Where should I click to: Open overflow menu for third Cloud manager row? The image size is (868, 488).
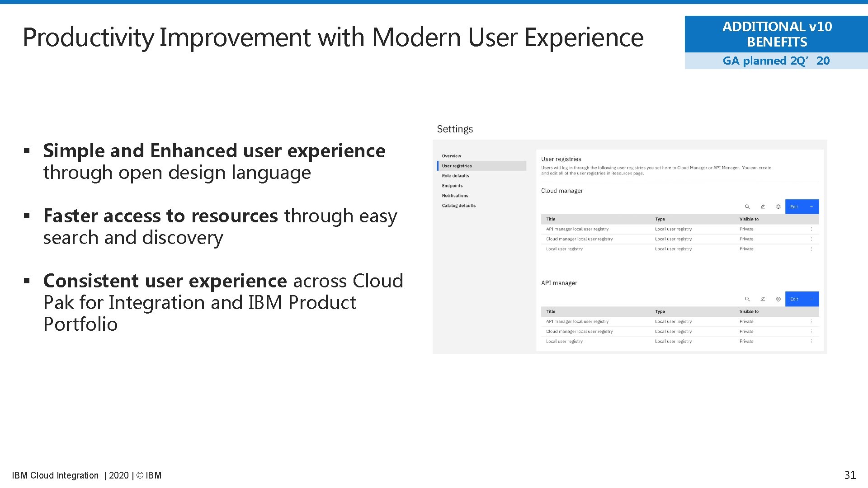point(811,249)
